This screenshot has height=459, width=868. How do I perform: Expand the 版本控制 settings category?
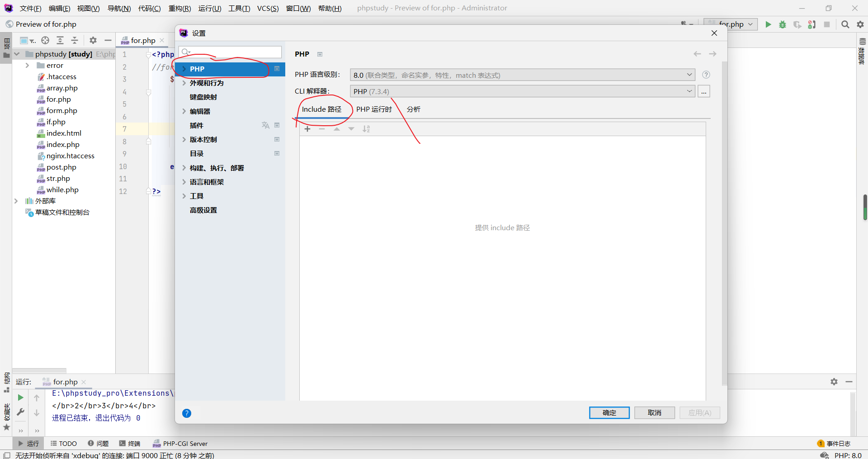tap(184, 139)
